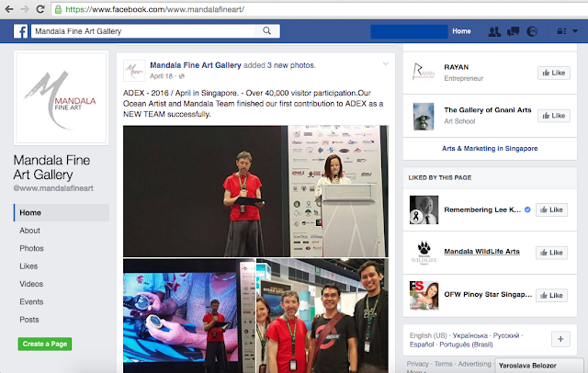Click the April 18 post timestamp
This screenshot has height=373, width=588.
point(162,76)
